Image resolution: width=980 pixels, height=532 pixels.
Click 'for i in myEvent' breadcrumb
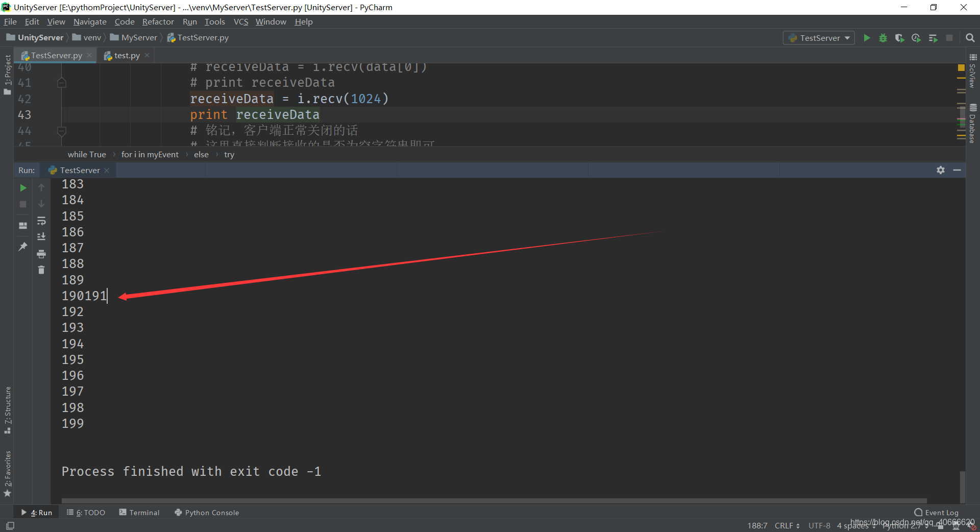(x=150, y=154)
